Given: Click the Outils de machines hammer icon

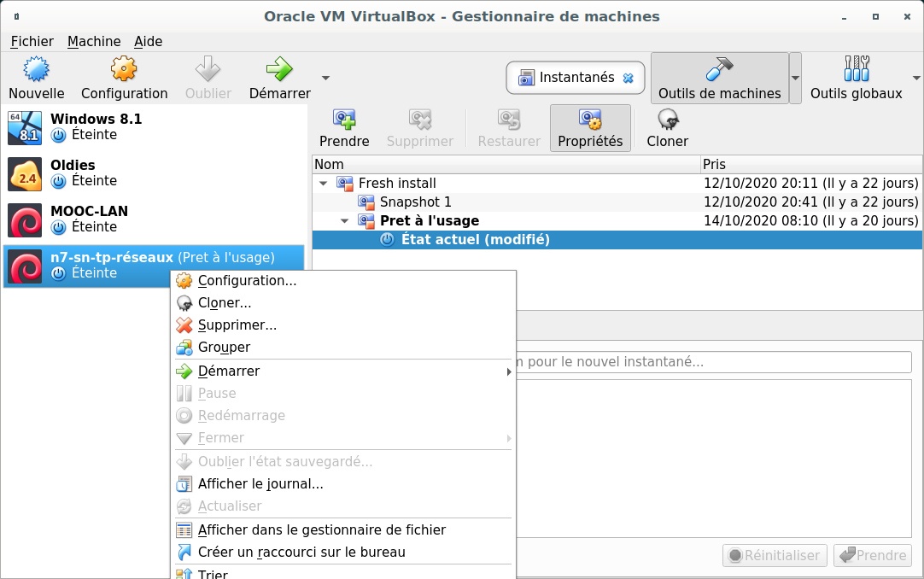Looking at the screenshot, I should pos(720,69).
